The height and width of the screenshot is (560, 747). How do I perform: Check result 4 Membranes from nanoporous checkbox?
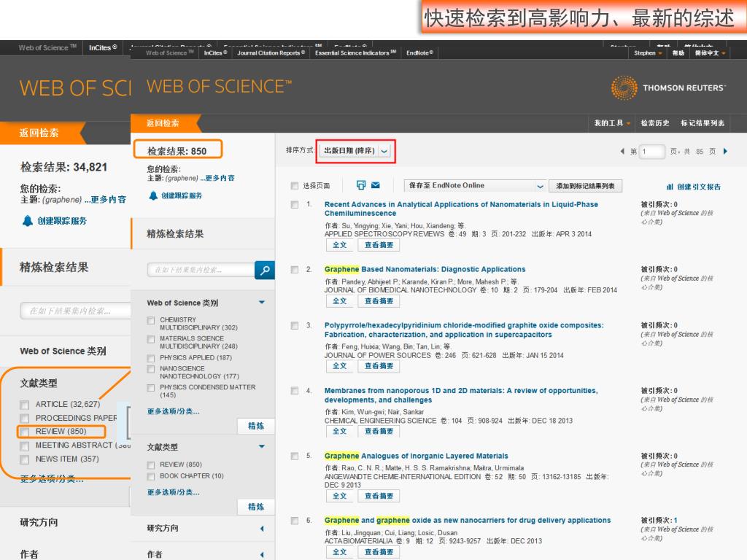click(x=295, y=391)
